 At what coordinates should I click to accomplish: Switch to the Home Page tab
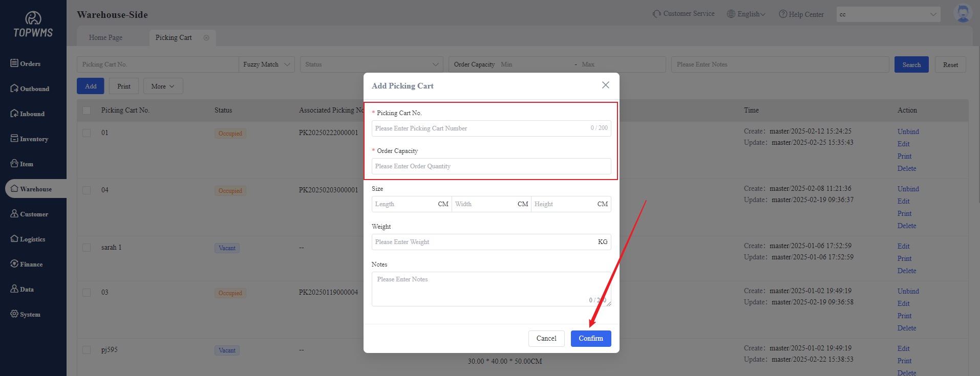click(105, 38)
